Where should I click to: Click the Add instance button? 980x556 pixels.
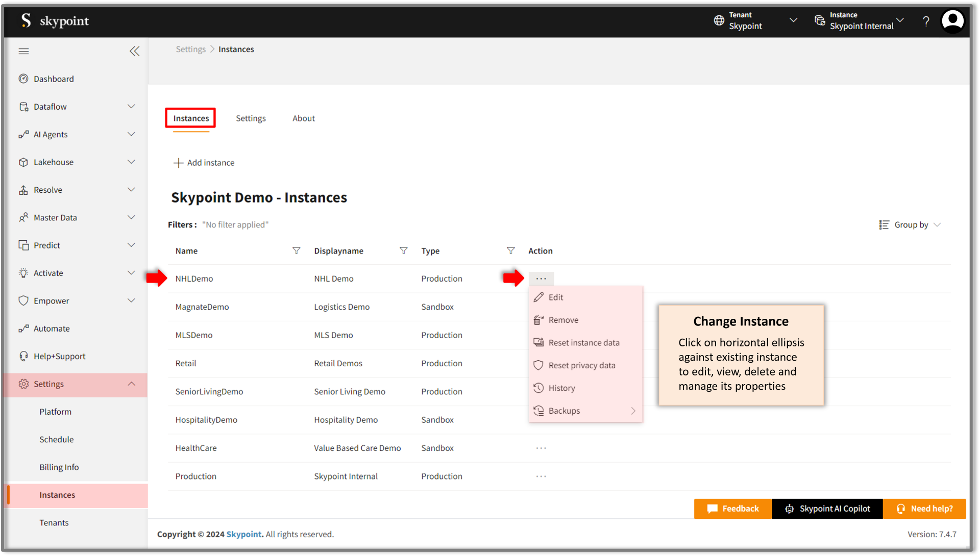point(204,163)
